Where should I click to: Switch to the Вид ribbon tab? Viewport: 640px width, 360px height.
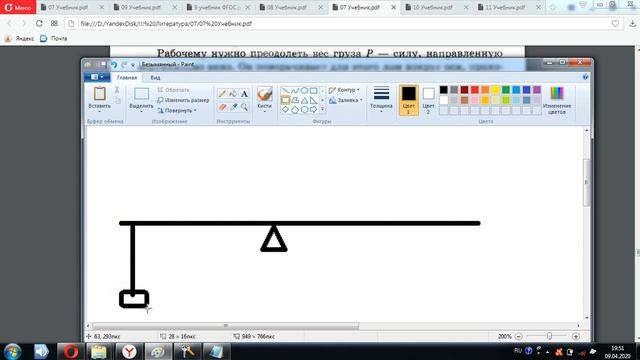(x=155, y=77)
